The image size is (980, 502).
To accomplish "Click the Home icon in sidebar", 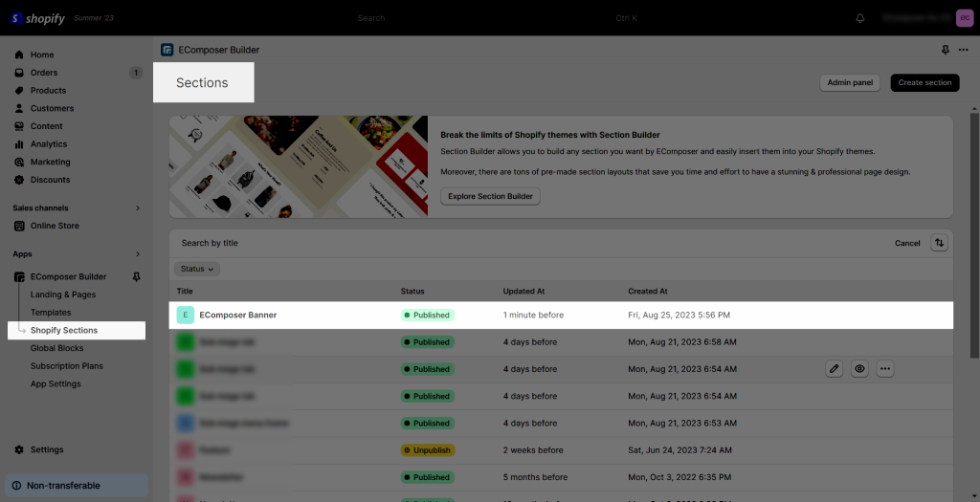I will 19,55.
